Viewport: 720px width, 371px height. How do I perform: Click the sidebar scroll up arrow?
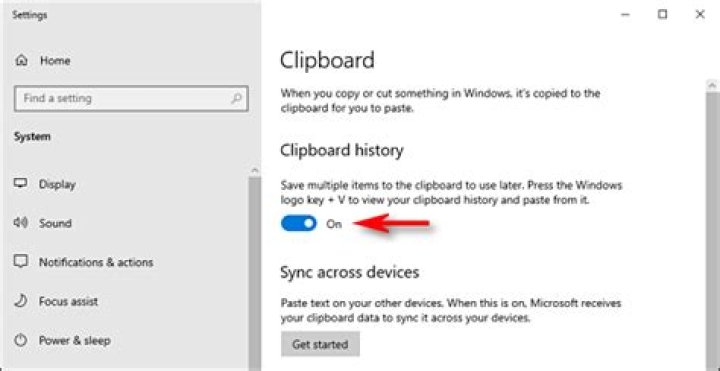[x=255, y=170]
